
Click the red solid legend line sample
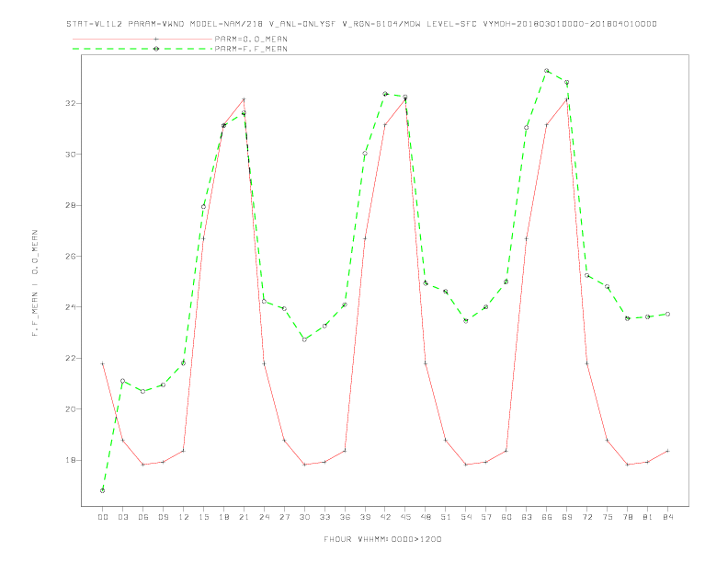[142, 39]
